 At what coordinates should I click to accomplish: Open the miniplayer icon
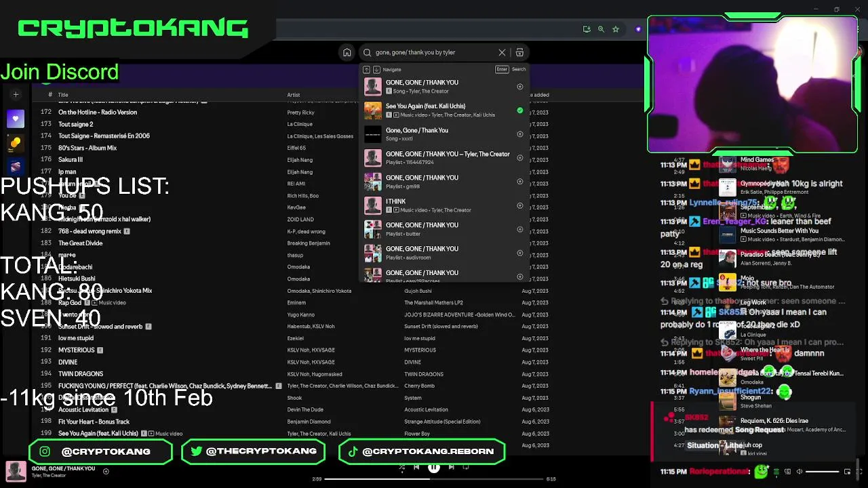click(847, 471)
